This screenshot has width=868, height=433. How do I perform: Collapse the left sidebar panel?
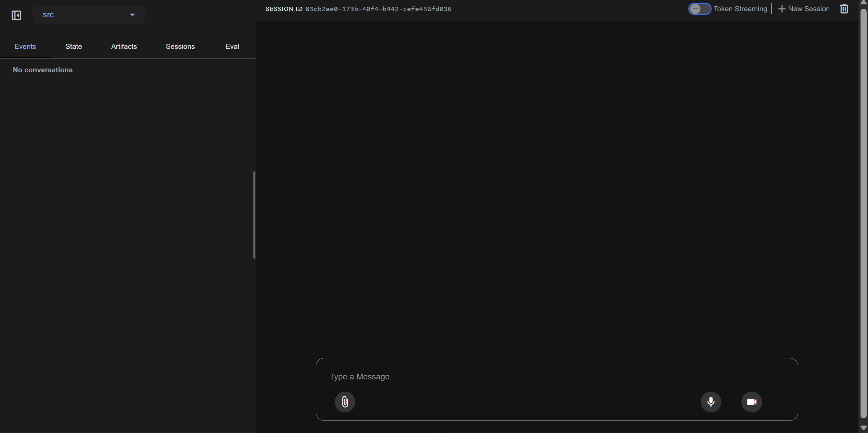click(16, 15)
